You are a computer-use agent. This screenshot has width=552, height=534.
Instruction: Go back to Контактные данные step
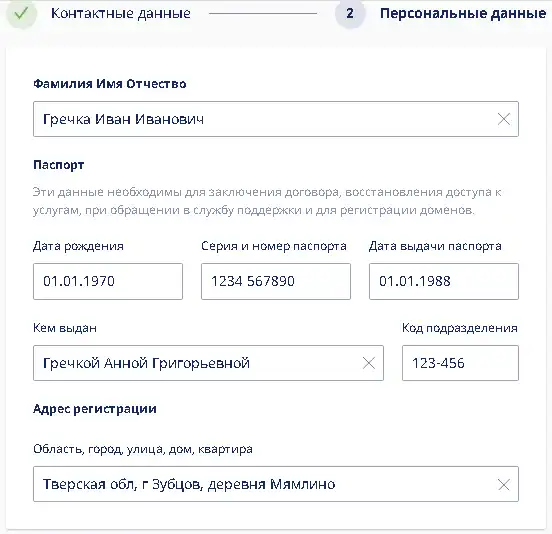121,13
